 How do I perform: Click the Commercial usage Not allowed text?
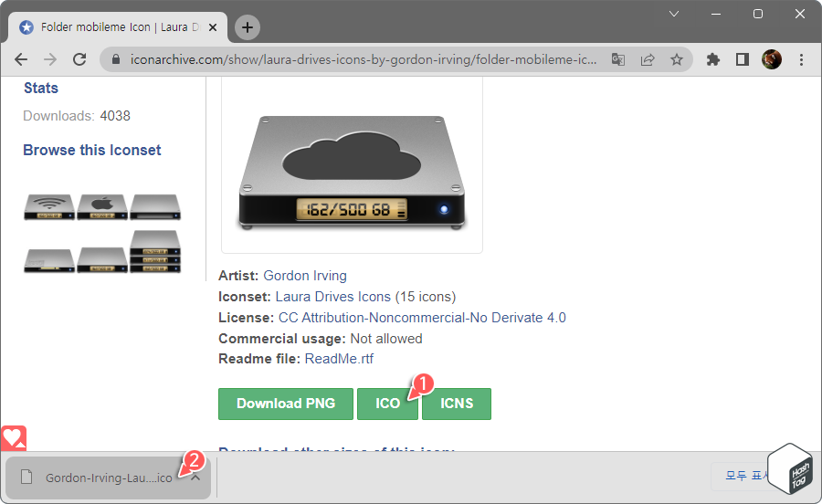321,339
